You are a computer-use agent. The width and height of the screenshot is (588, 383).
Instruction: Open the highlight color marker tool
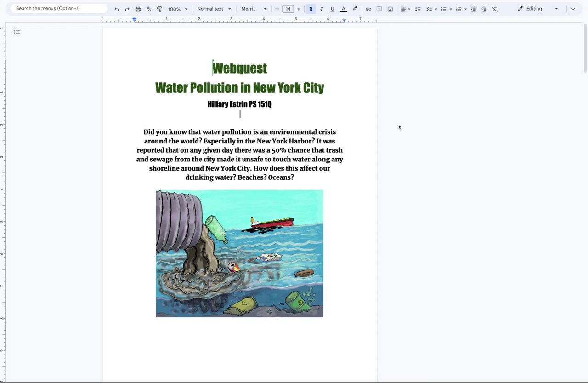tap(355, 9)
